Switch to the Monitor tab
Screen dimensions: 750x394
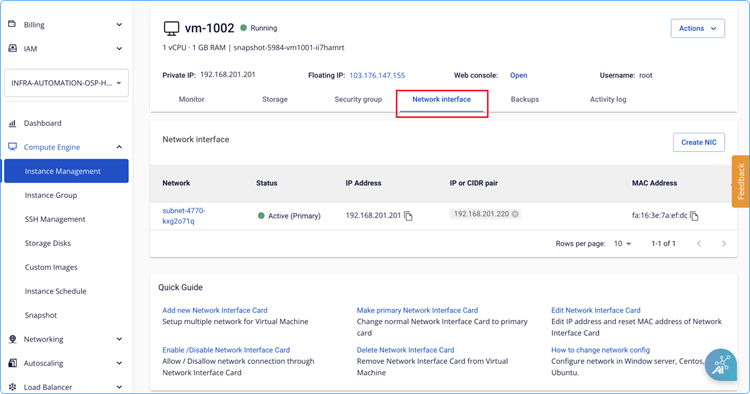pos(191,99)
